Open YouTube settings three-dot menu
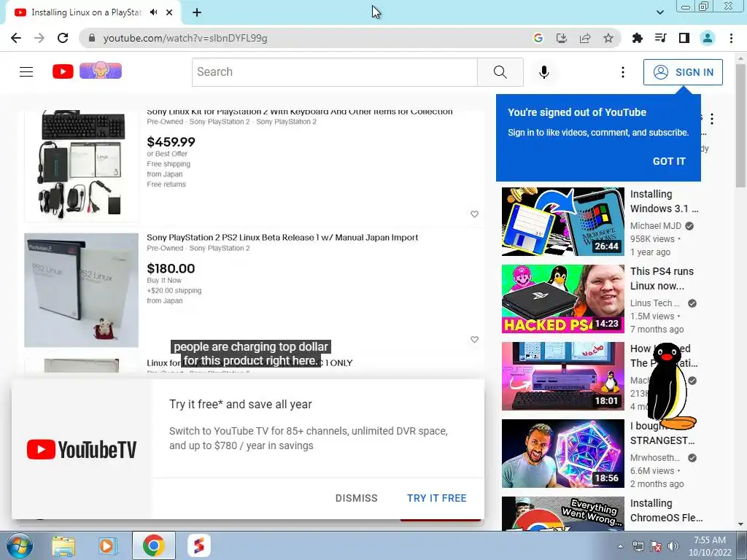Viewport: 747px width, 560px height. click(623, 72)
